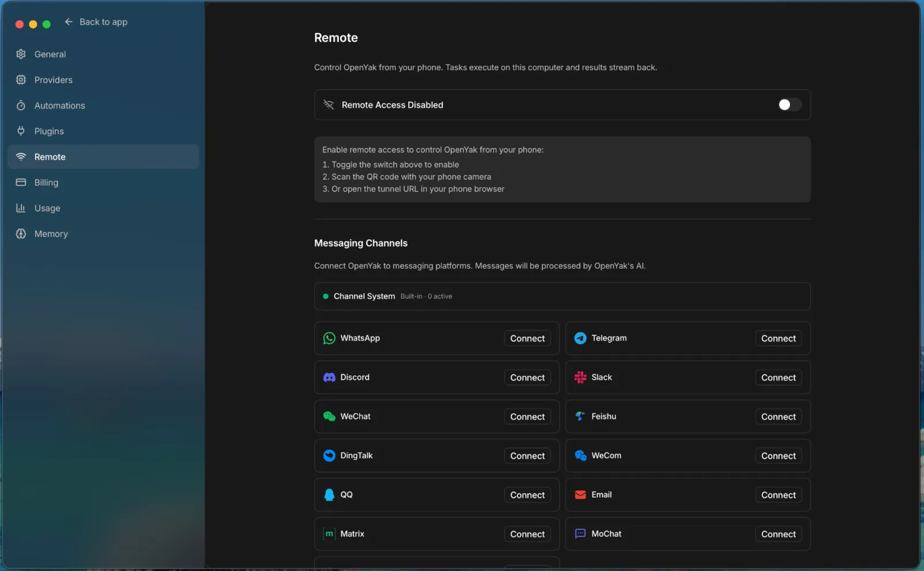The height and width of the screenshot is (571, 924).
Task: Open the Billing page
Action: click(46, 183)
